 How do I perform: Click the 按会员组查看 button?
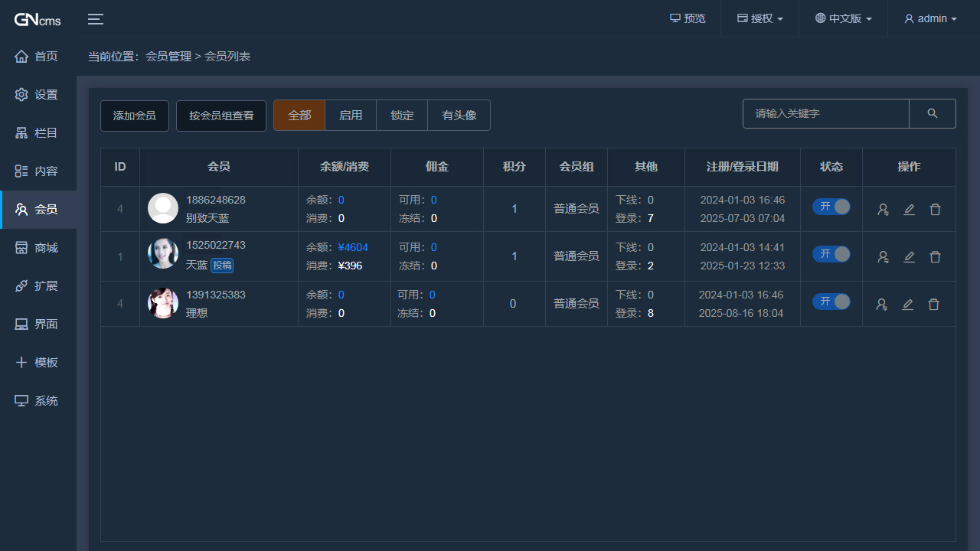(221, 116)
